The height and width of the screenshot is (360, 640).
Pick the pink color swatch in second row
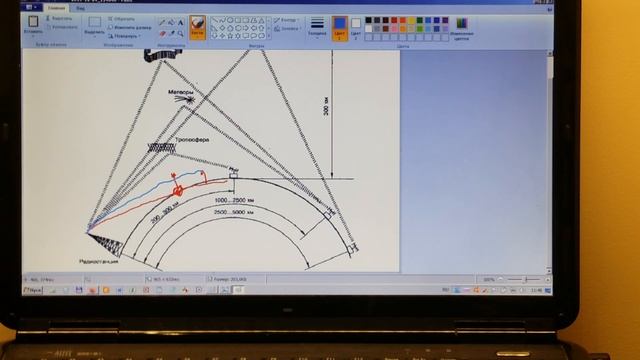pyautogui.click(x=394, y=29)
